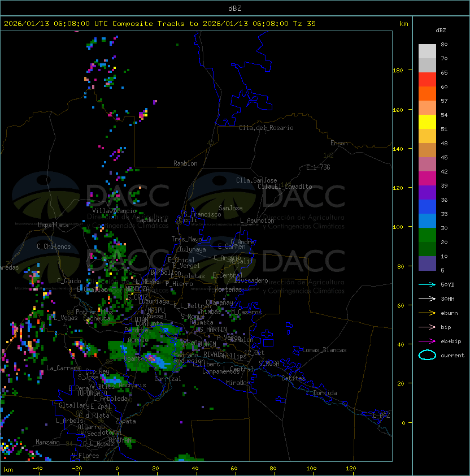470x476 pixels.
Task: Click the TUPUNGATO label
Action: [92, 393]
